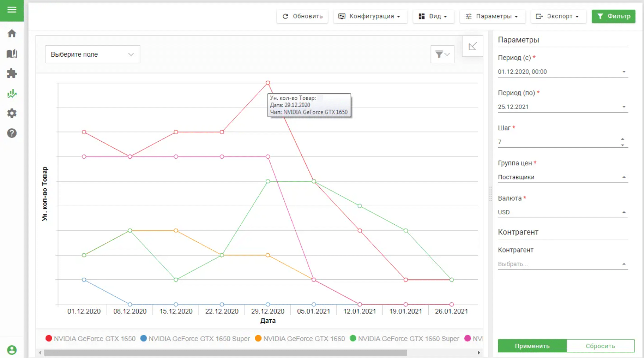
Task: Open help question mark icon
Action: point(12,133)
